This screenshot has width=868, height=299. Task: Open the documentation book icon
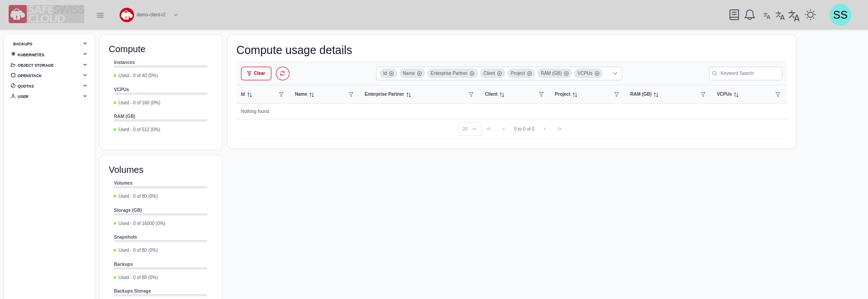[x=734, y=15]
